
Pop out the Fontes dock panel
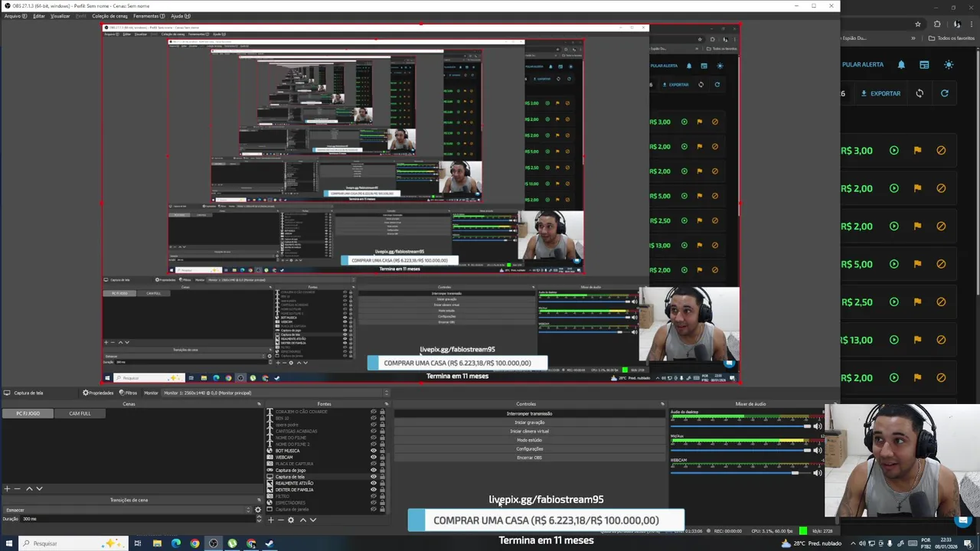point(386,404)
